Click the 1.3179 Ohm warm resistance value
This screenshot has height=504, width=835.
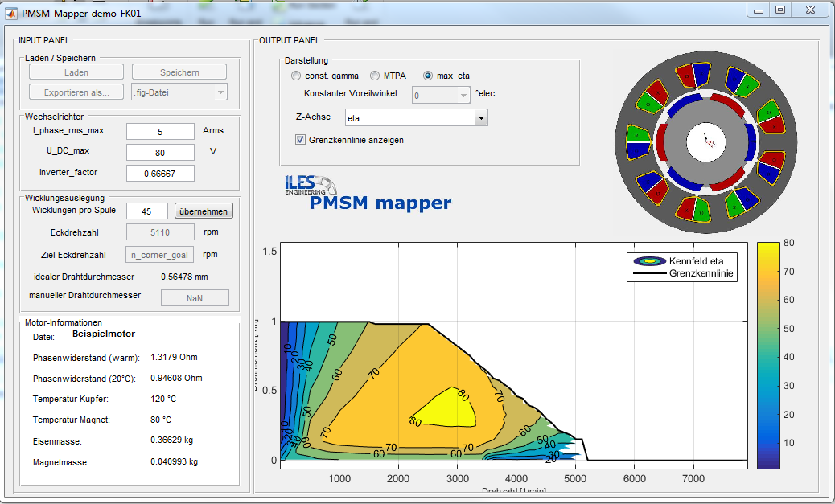coord(174,357)
